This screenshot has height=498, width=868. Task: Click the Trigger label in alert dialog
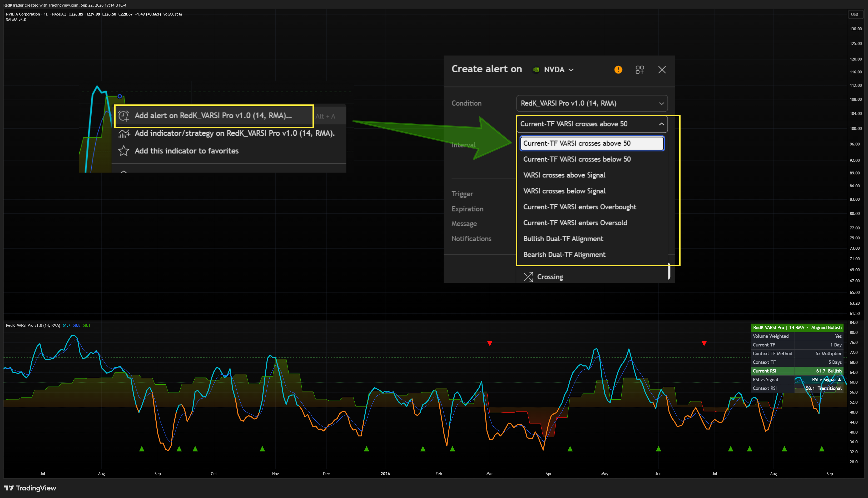pyautogui.click(x=462, y=194)
